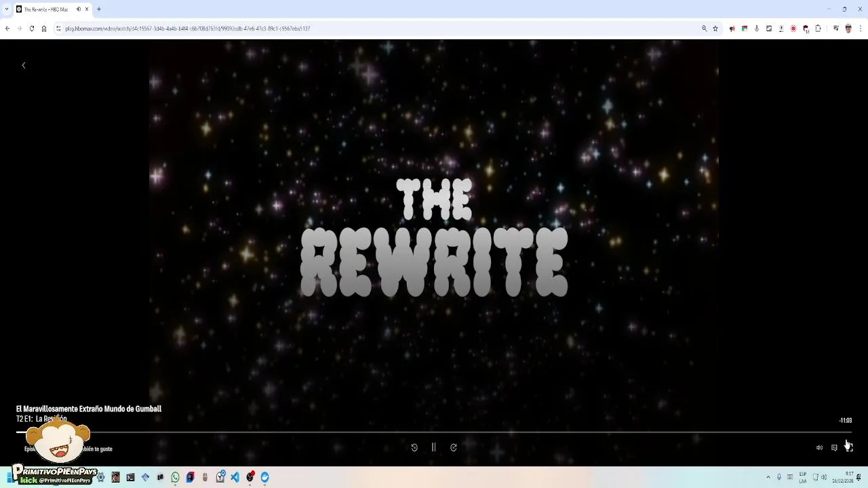This screenshot has width=868, height=488.
Task: Open a new browser tab
Action: pyautogui.click(x=99, y=9)
